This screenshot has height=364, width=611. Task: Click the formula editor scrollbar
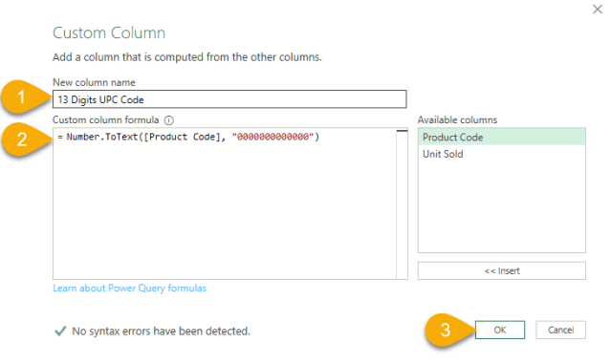tap(403, 203)
